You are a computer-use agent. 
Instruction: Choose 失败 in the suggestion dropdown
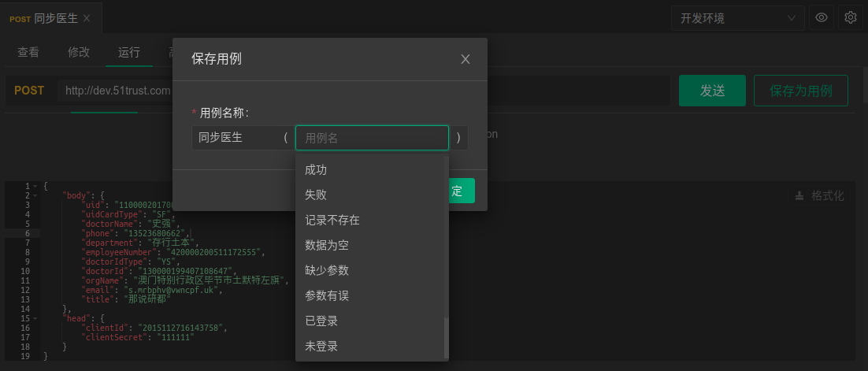pyautogui.click(x=316, y=195)
